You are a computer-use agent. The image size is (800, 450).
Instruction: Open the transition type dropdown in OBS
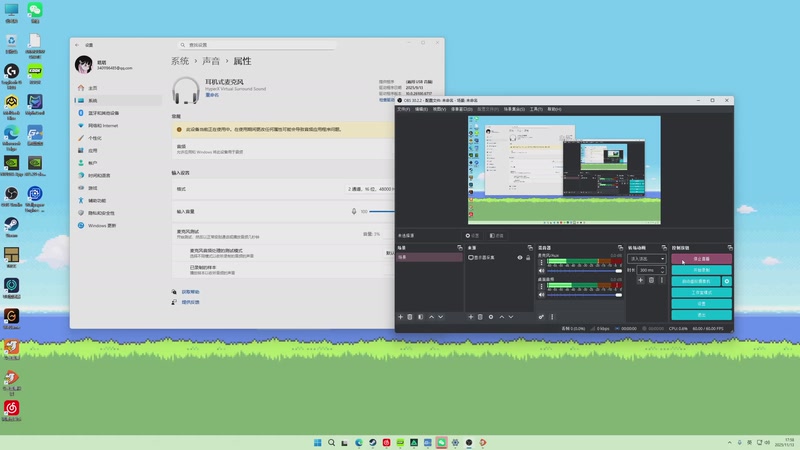(x=646, y=259)
